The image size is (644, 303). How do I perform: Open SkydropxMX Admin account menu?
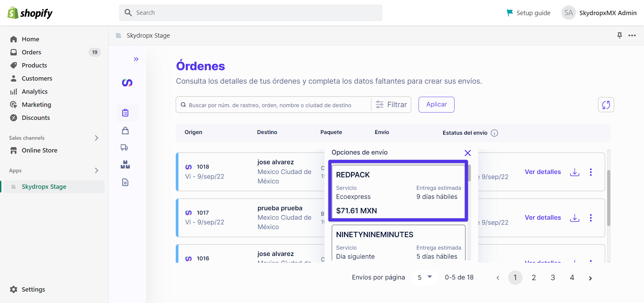(599, 13)
